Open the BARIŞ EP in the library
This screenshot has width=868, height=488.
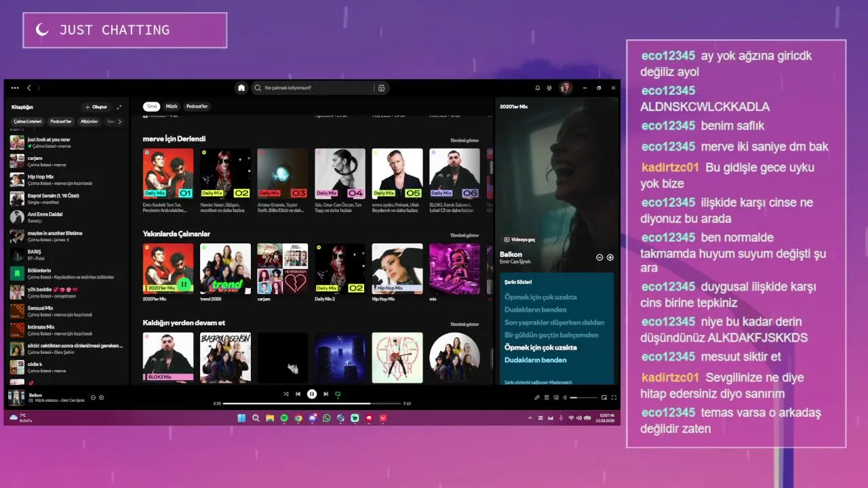68,255
